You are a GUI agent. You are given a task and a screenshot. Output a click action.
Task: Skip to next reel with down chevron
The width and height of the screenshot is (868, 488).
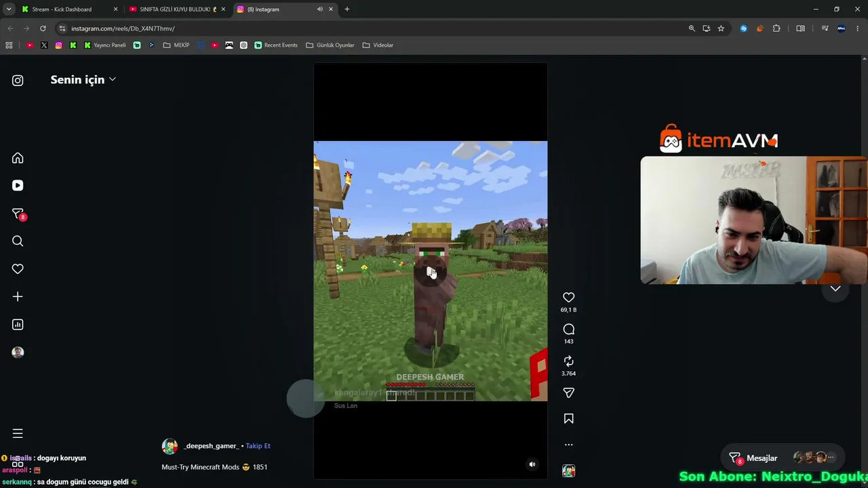point(835,289)
